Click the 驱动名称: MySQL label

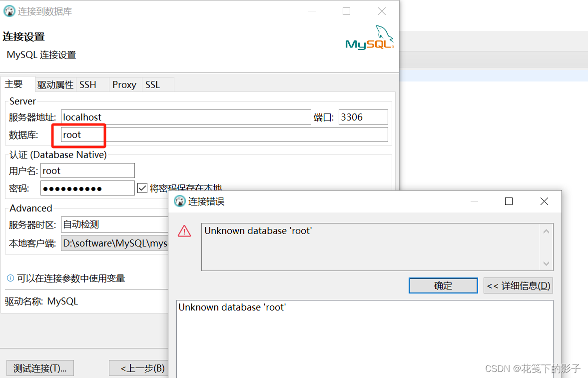pos(41,301)
